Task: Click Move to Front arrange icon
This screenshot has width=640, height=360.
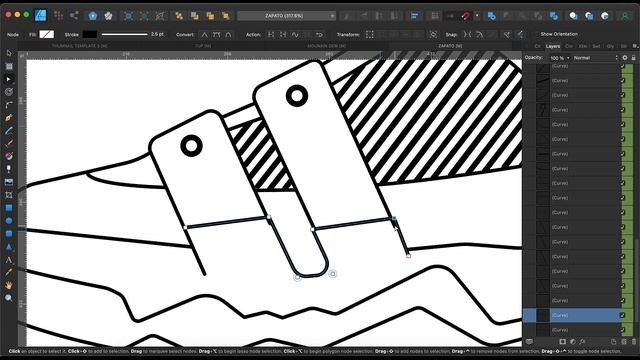Action: click(226, 16)
